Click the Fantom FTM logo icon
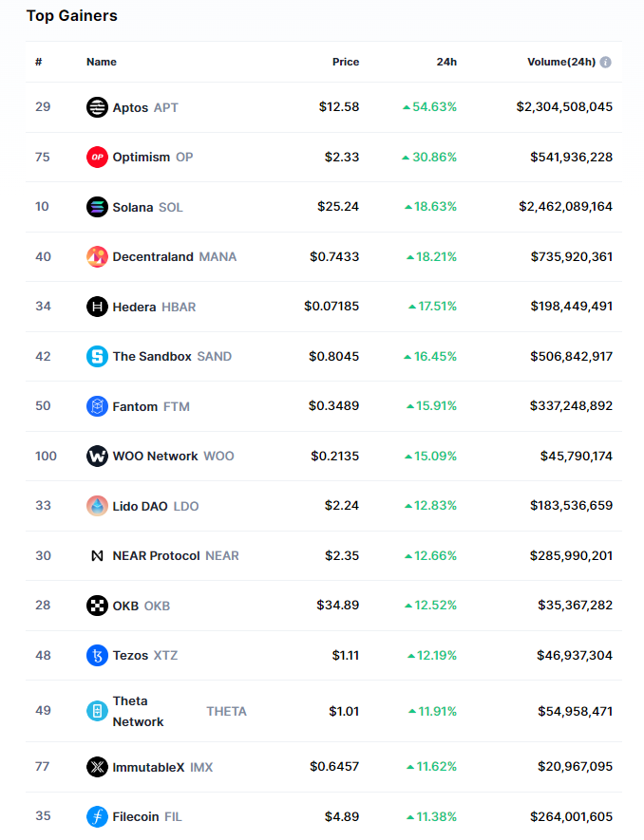This screenshot has width=644, height=840. 97,406
